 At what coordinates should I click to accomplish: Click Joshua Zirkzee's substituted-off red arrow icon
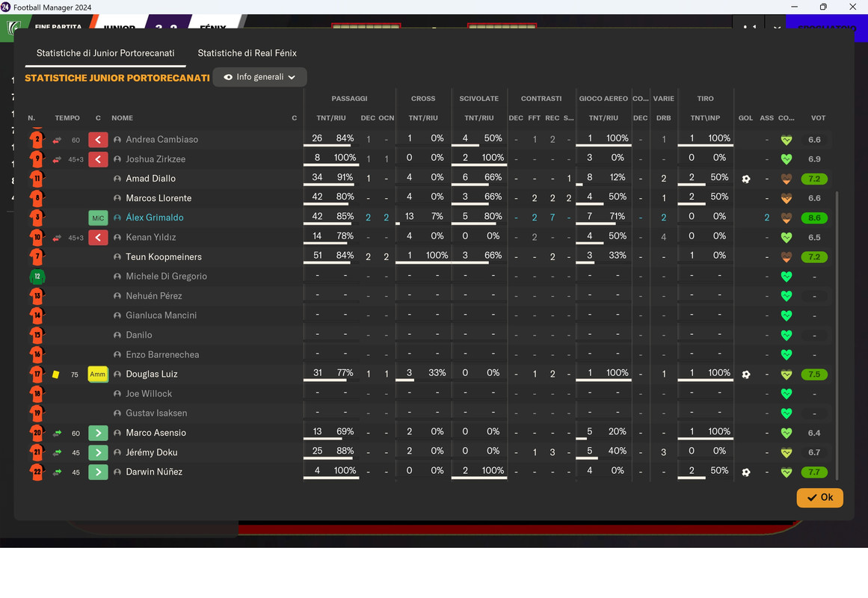(98, 159)
